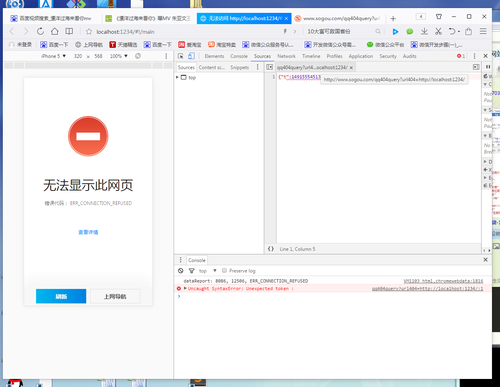Open the green WeChat toolbar icon
This screenshot has height=387, width=500.
410,32
